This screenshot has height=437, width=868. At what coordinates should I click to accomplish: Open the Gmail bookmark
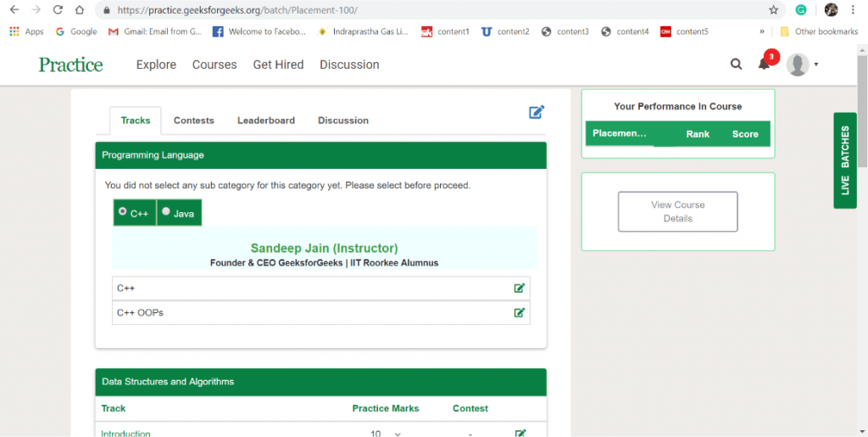click(x=155, y=31)
